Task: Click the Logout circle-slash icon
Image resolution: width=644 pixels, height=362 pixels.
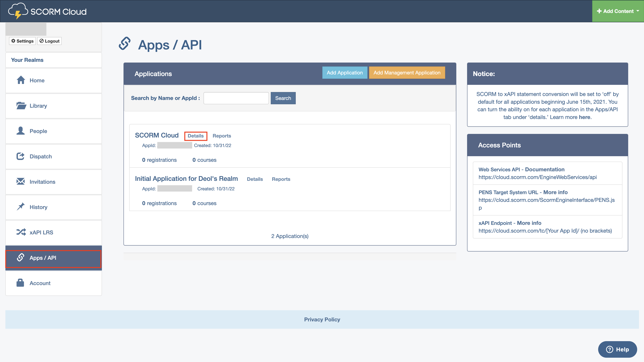Action: tap(42, 41)
